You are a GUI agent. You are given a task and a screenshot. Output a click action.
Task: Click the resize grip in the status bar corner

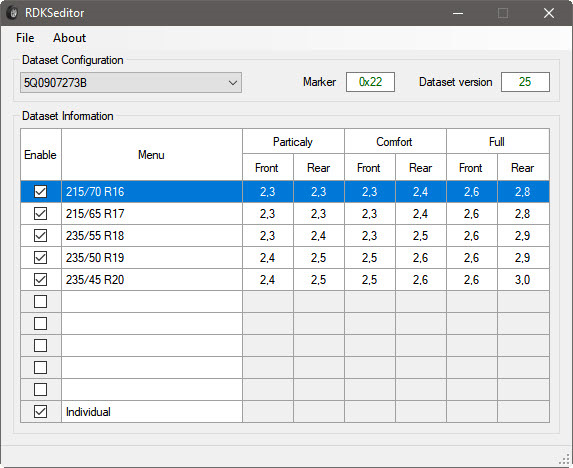(x=565, y=459)
